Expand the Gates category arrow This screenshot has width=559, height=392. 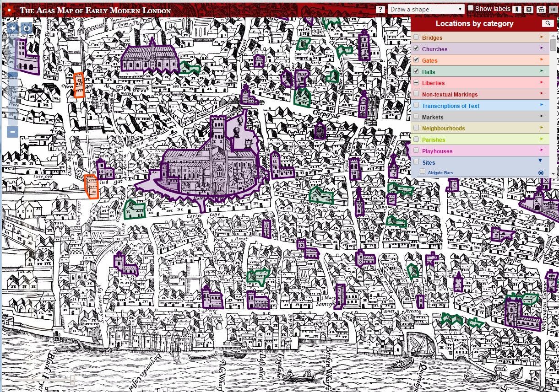click(x=542, y=59)
